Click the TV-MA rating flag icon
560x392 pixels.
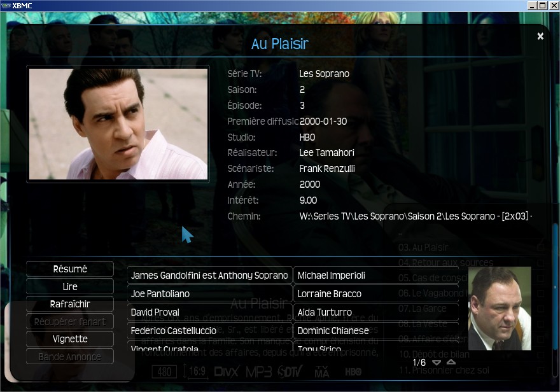pos(322,372)
